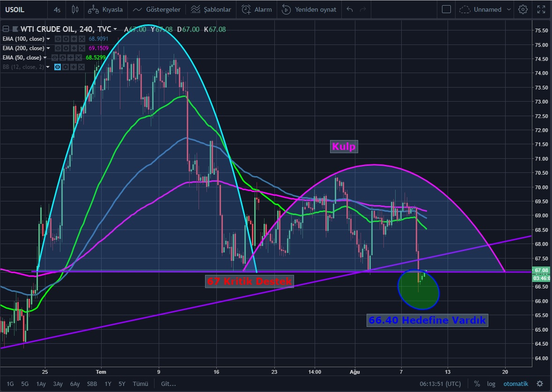Click the Kıyasla compare button
Image resolution: width=552 pixels, height=392 pixels.
106,9
